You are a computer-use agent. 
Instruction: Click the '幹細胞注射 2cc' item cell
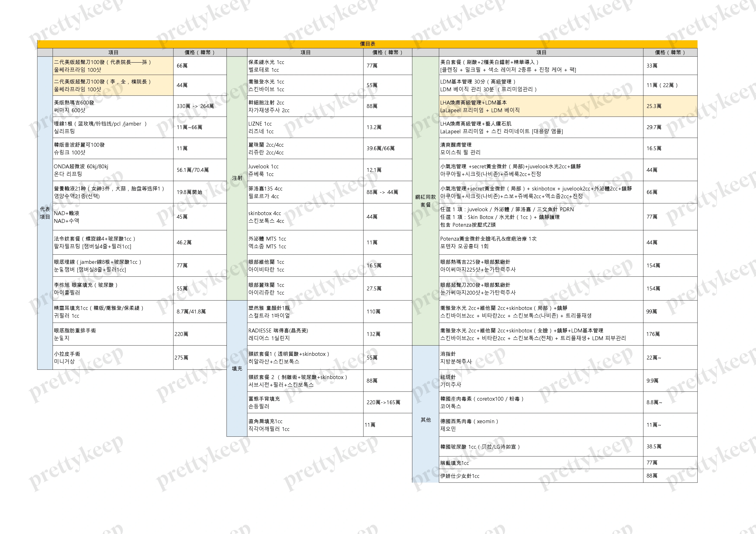305,106
